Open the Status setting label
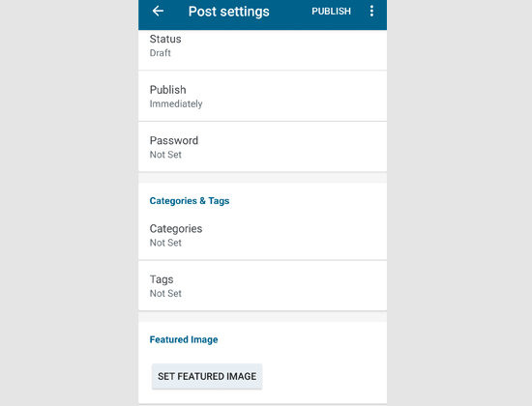 click(x=165, y=39)
